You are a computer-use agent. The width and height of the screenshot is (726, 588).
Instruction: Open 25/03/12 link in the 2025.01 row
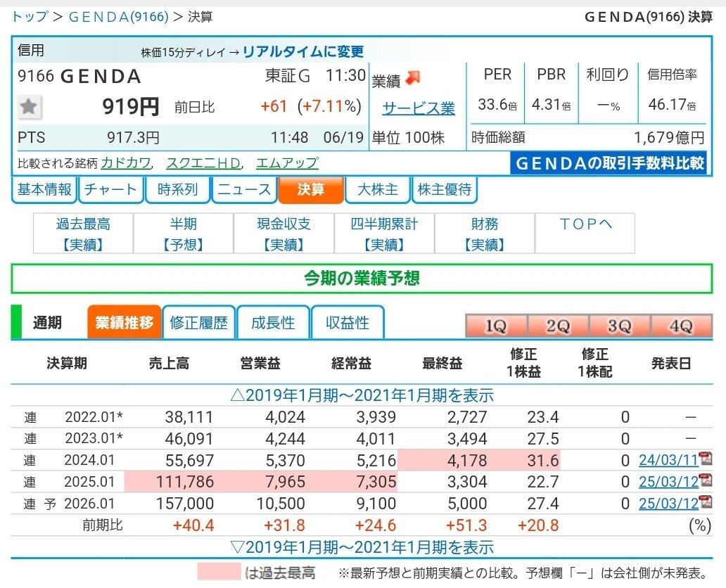(x=668, y=482)
